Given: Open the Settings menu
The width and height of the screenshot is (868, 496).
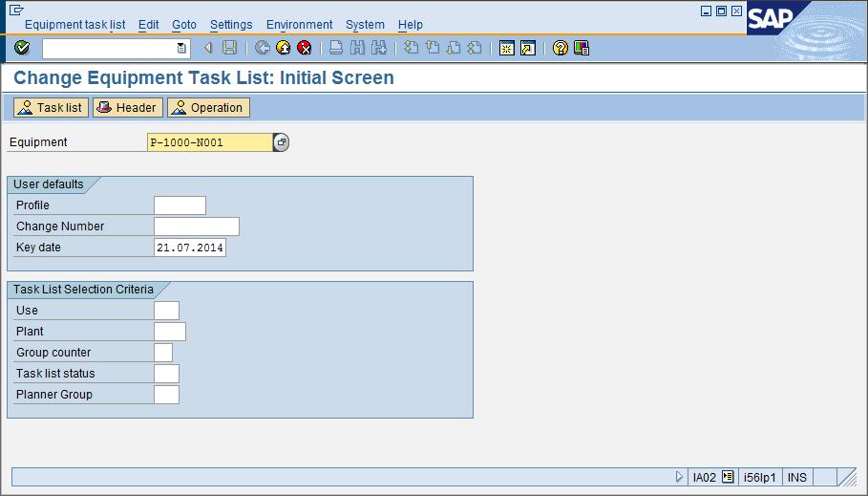Looking at the screenshot, I should (x=231, y=25).
